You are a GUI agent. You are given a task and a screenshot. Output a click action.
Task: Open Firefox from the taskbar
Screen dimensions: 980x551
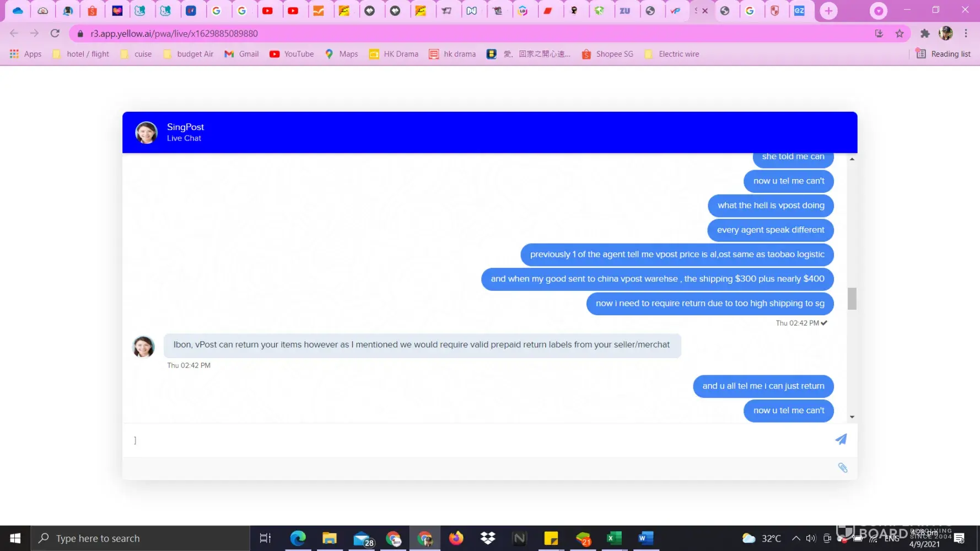click(456, 538)
